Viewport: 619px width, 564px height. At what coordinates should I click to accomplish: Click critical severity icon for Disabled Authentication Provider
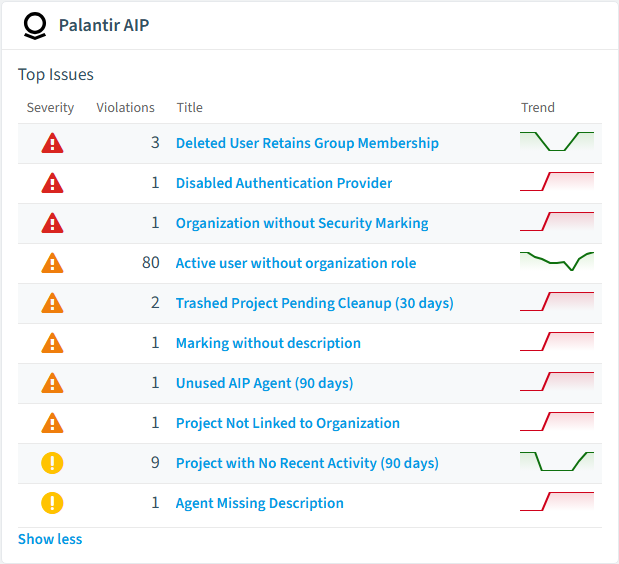click(53, 183)
